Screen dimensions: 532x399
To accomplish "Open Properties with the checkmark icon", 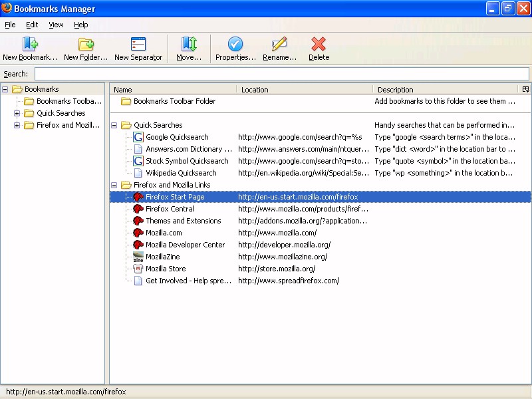I will [x=235, y=44].
